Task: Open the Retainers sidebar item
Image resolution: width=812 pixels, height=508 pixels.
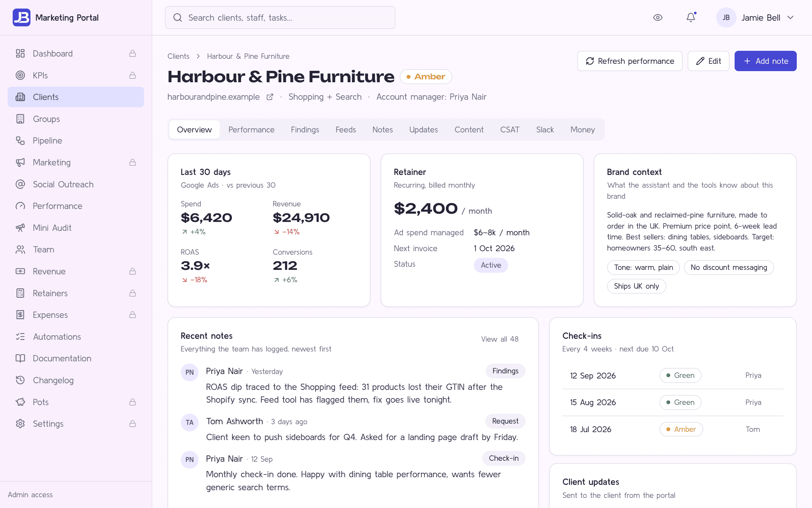Action: pyautogui.click(x=75, y=293)
